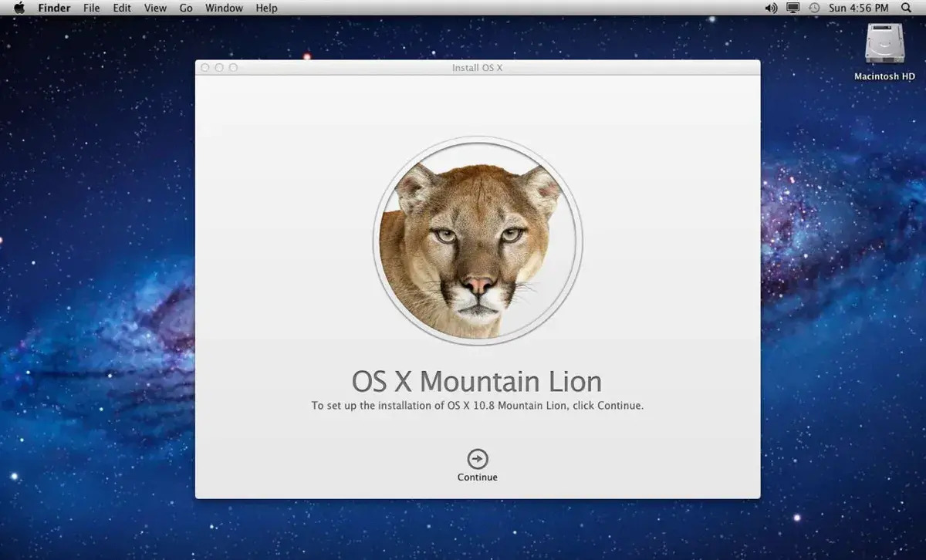The height and width of the screenshot is (560, 926).
Task: Click the installation instructions text line
Action: click(x=478, y=405)
